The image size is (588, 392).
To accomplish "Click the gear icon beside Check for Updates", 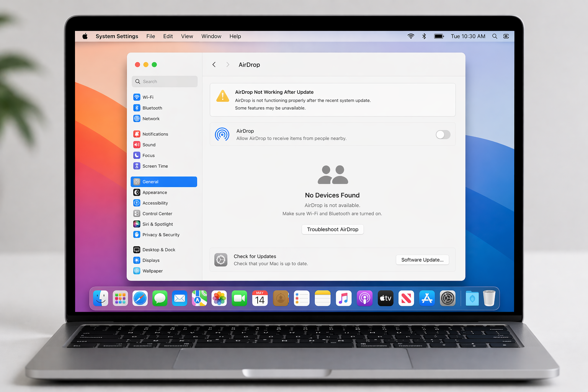I will [221, 260].
